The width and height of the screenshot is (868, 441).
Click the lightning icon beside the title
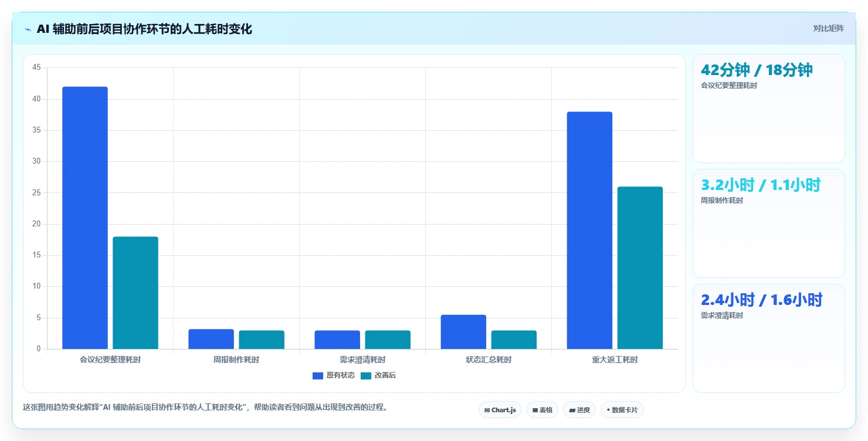click(x=28, y=29)
